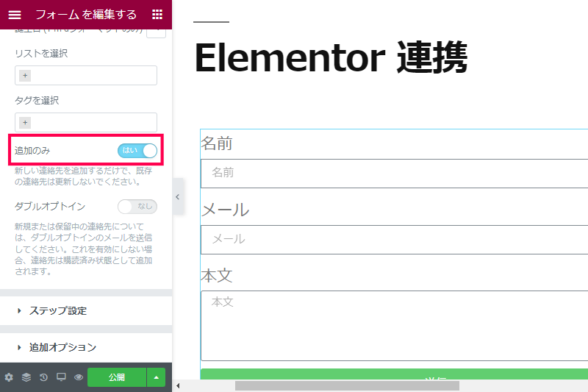Click the タグを選択 select field
The height and width of the screenshot is (392, 588).
[86, 122]
